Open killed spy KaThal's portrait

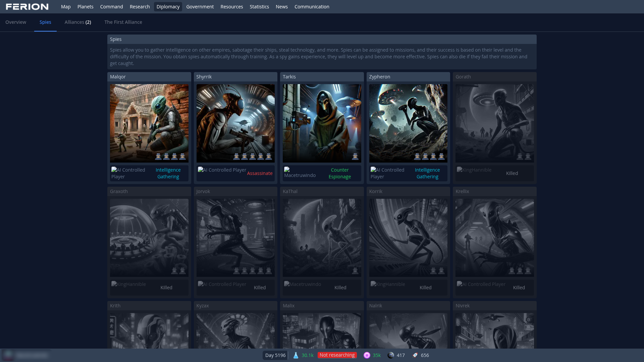click(322, 238)
